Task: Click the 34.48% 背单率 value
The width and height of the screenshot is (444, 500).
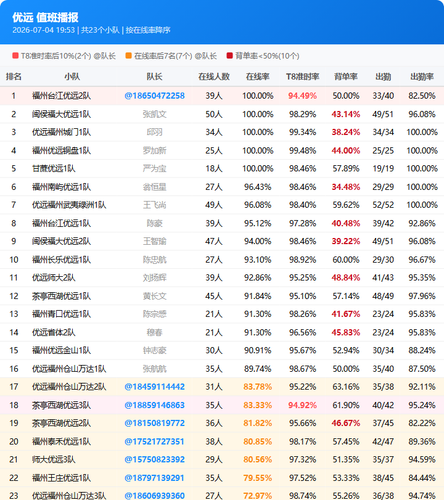Action: click(346, 187)
